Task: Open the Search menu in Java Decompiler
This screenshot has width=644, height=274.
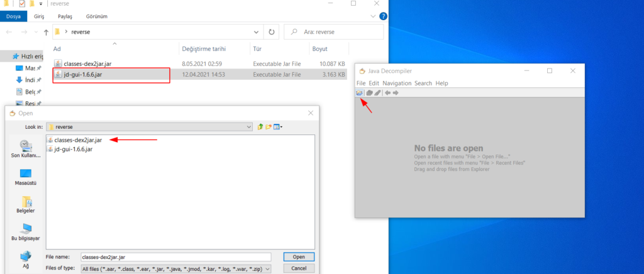Action: [x=423, y=83]
